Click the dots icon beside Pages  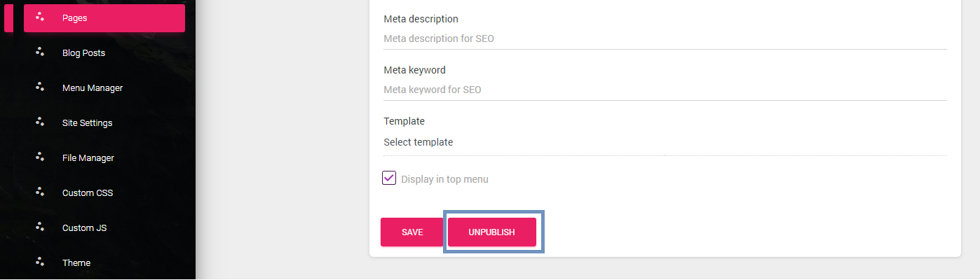[x=40, y=17]
